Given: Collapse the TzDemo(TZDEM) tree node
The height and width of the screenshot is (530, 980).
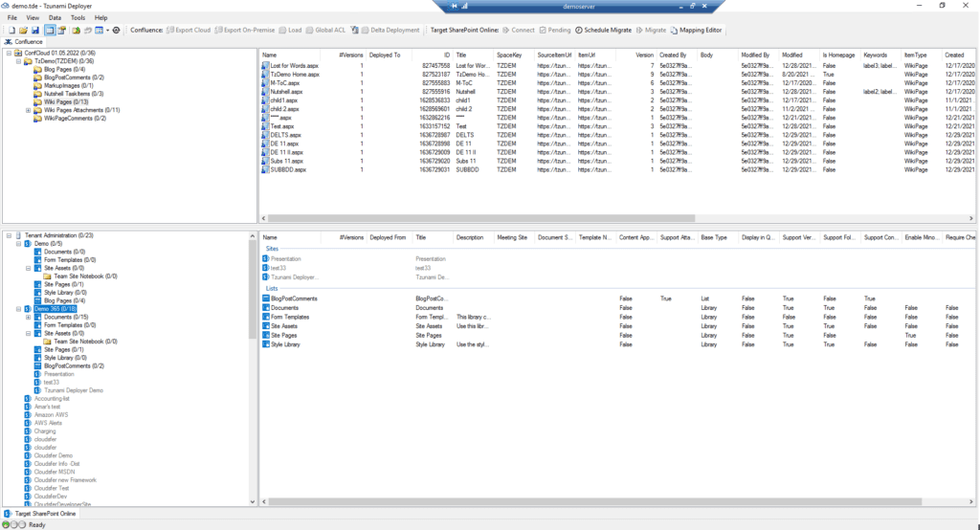Looking at the screenshot, I should [x=18, y=61].
